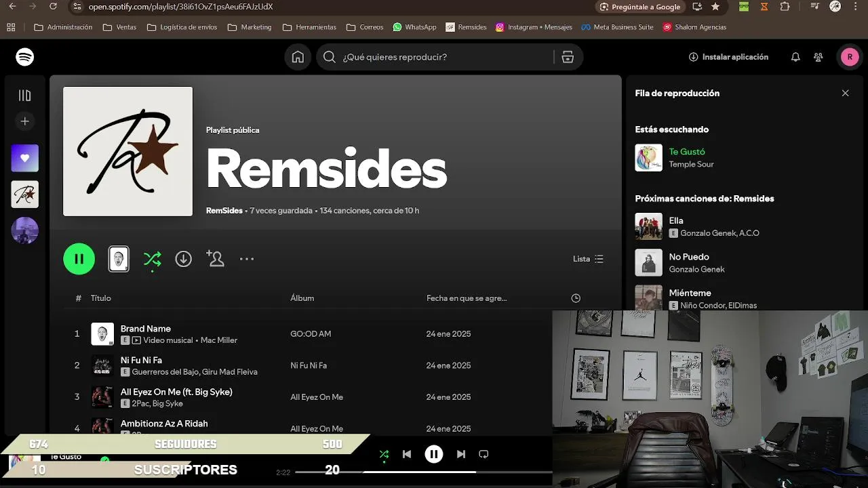The height and width of the screenshot is (488, 868).
Task: Go back with browser back arrow
Action: click(12, 7)
